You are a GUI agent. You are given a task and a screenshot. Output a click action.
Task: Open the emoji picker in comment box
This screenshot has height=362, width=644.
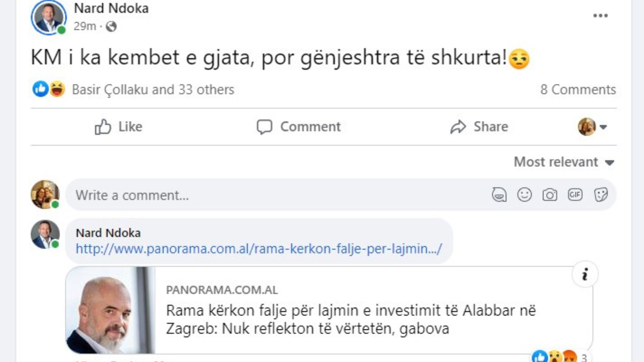pos(524,195)
